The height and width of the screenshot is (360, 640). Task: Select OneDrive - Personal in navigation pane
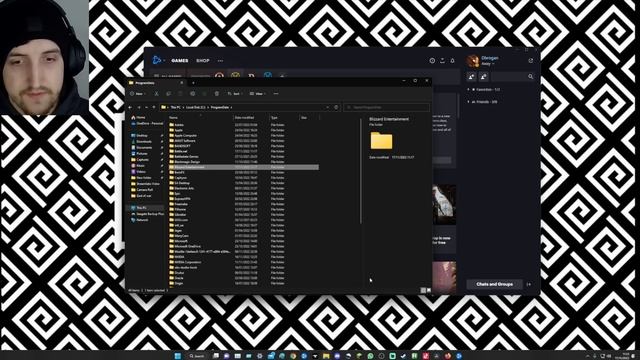click(x=147, y=123)
